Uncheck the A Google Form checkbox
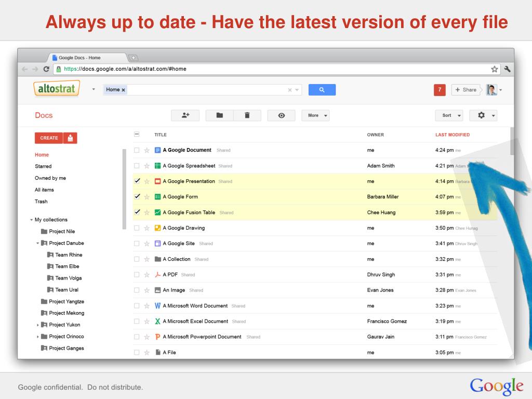This screenshot has height=399, width=532. point(137,196)
